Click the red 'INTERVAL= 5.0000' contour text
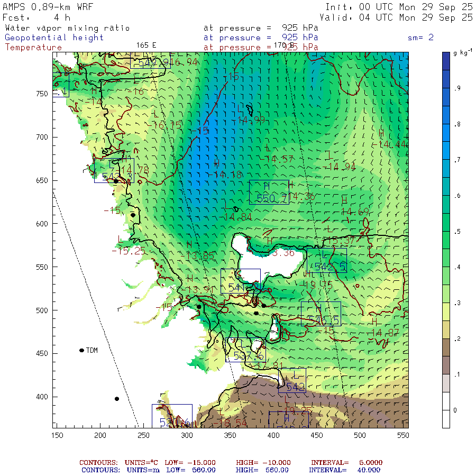This screenshot has height=476, width=476. tap(346, 463)
